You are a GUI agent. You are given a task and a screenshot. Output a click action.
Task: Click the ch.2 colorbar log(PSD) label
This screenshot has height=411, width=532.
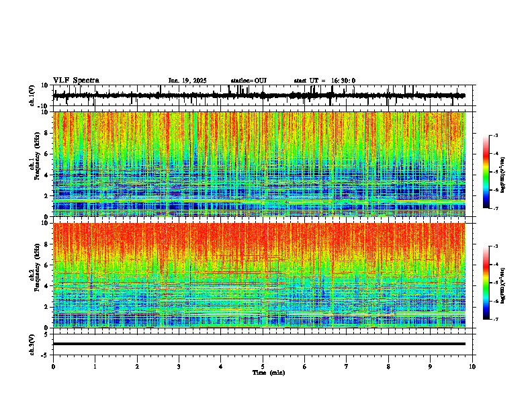pyautogui.click(x=503, y=285)
